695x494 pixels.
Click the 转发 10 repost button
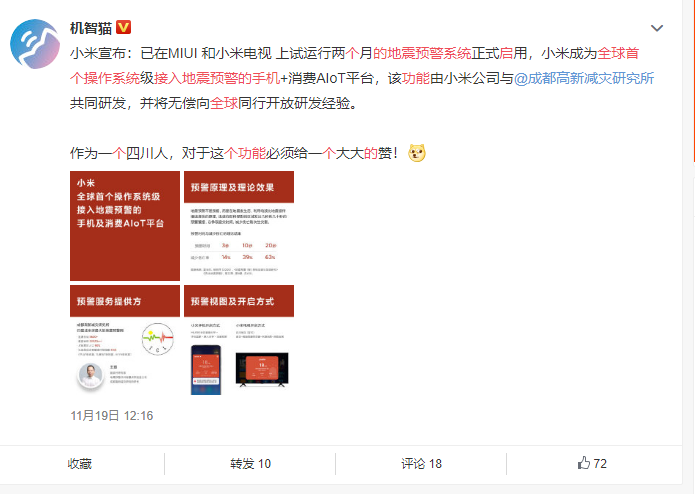[x=250, y=464]
